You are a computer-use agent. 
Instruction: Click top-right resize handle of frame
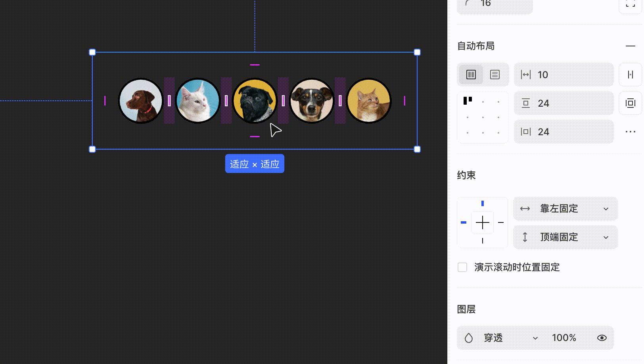point(417,52)
